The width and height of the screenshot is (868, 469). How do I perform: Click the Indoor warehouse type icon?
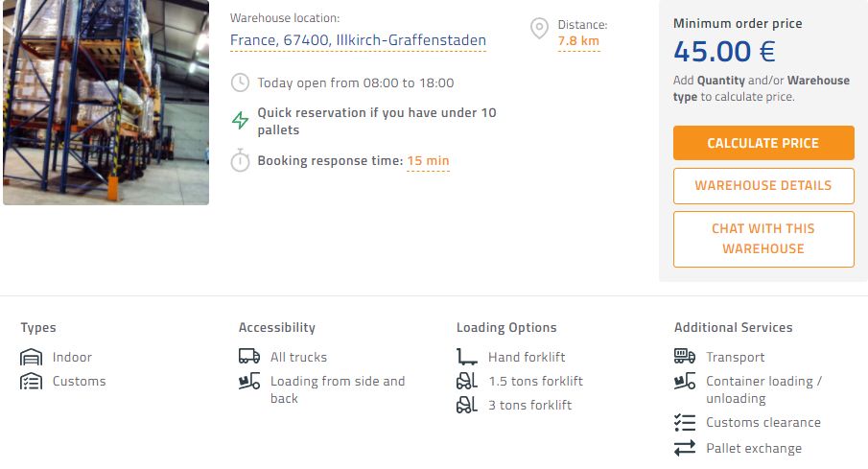(x=32, y=357)
